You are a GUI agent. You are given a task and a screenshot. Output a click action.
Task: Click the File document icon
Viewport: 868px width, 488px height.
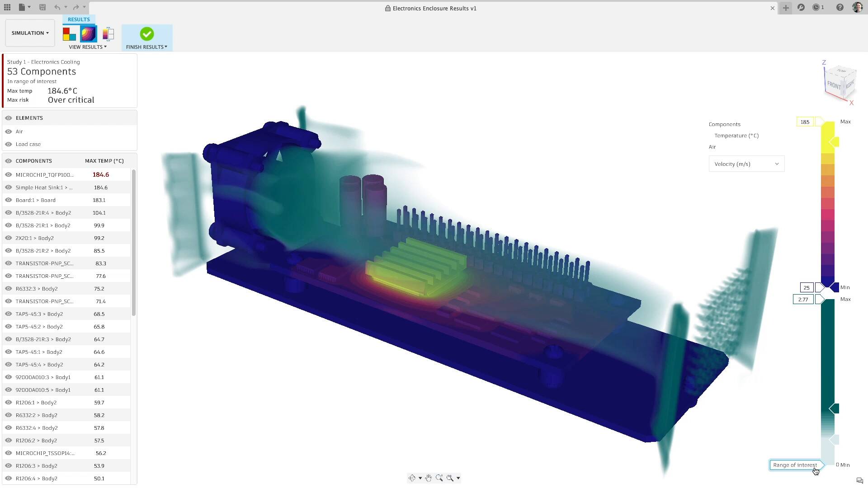(22, 7)
